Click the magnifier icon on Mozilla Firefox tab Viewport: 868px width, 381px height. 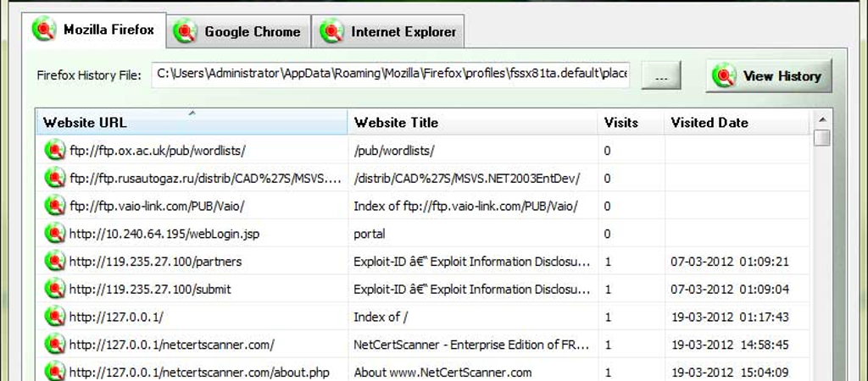[44, 30]
